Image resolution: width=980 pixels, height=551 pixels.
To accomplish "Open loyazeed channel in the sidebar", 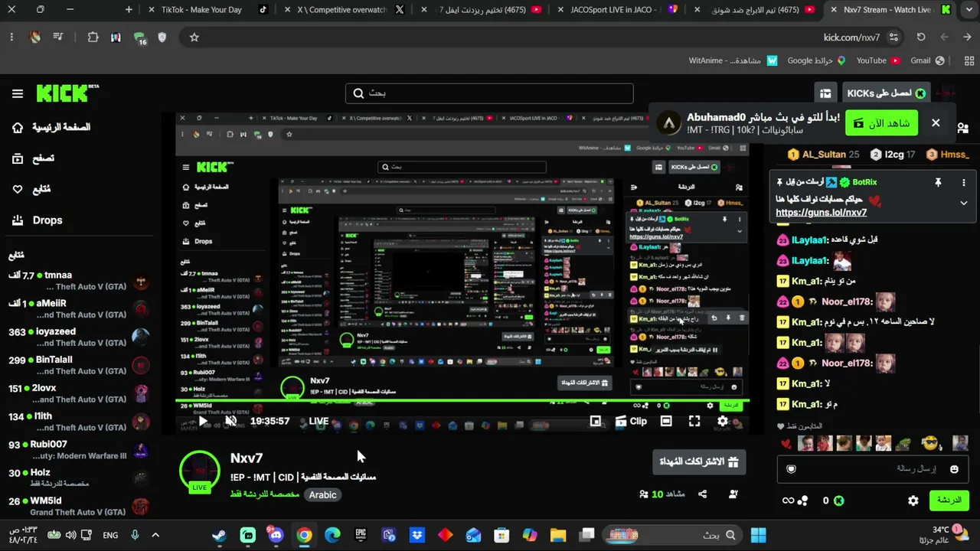I will coord(79,337).
